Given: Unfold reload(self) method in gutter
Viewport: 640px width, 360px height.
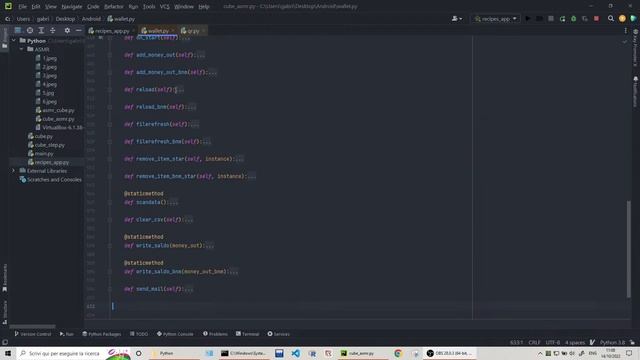Looking at the screenshot, I should pos(110,90).
